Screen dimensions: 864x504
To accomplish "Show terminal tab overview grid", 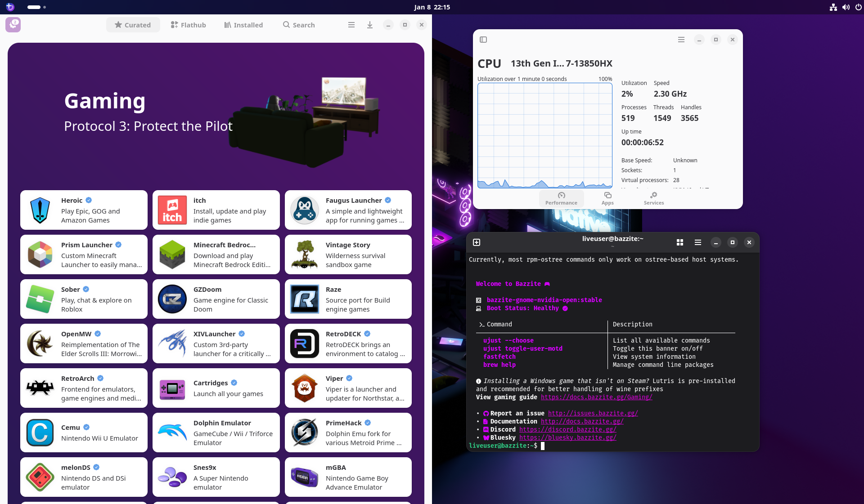I will [679, 242].
